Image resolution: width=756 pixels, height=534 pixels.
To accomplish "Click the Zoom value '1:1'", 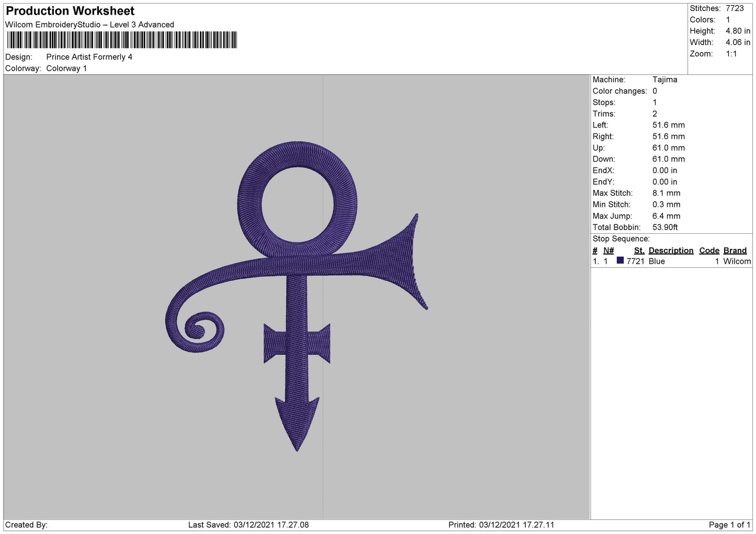I will coord(731,54).
